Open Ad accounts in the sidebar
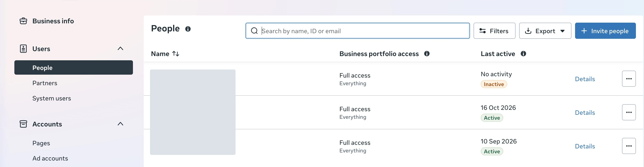The width and height of the screenshot is (644, 167). pyautogui.click(x=50, y=158)
